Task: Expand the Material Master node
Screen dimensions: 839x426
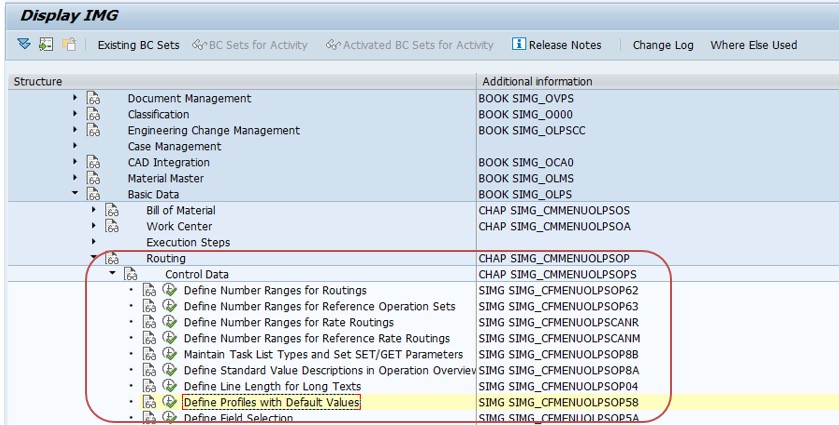Action: (x=75, y=178)
